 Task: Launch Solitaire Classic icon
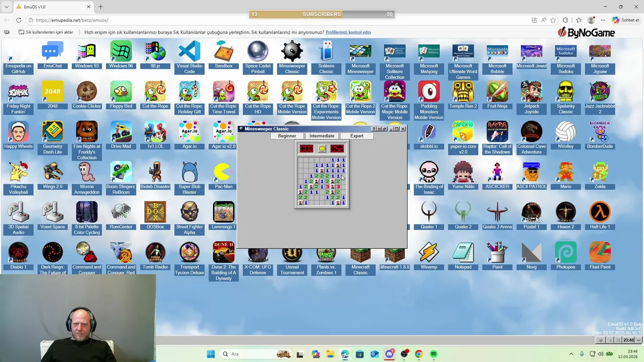click(x=327, y=58)
